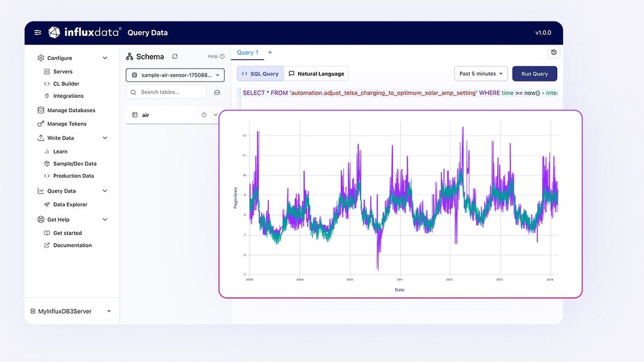644x362 pixels.
Task: Open Data Explorer
Action: click(70, 204)
